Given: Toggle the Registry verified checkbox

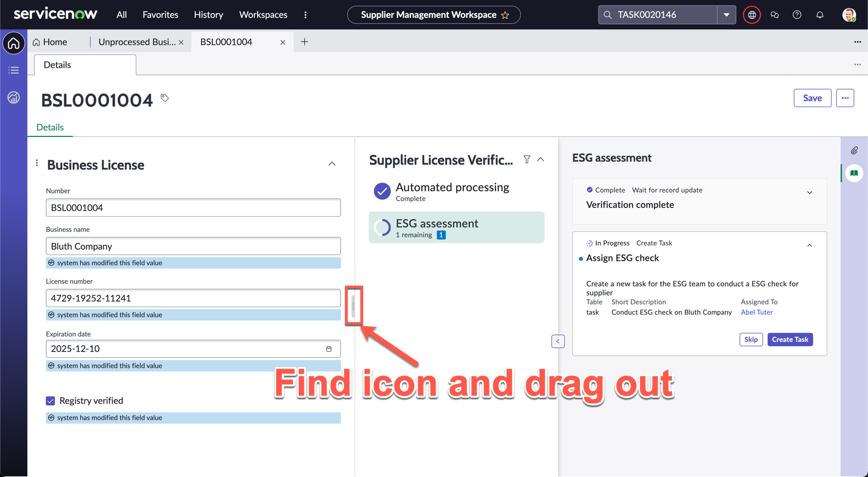Looking at the screenshot, I should (50, 401).
